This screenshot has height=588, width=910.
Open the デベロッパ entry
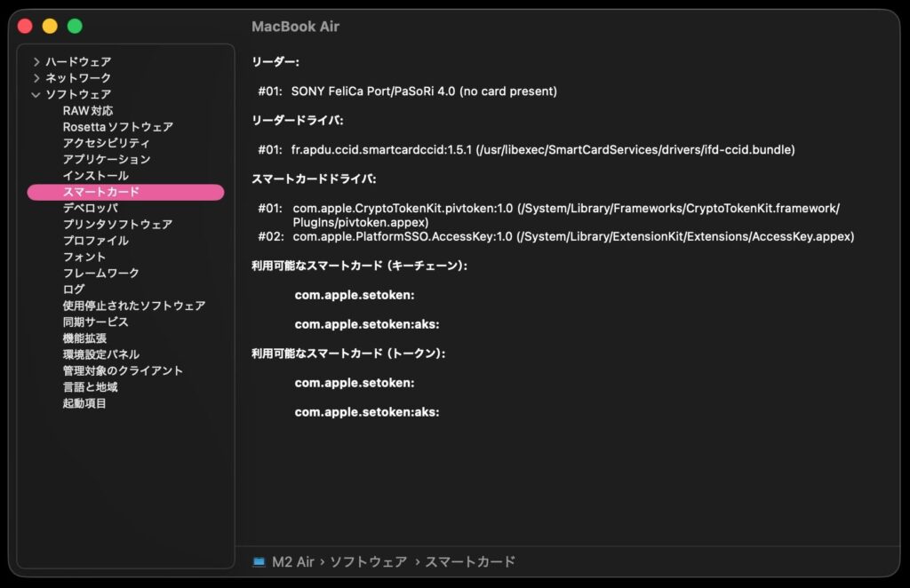[90, 208]
